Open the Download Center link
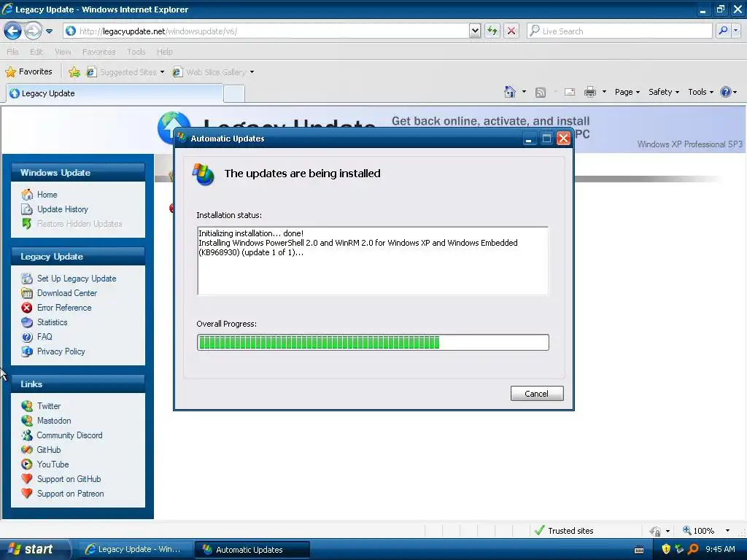 67,293
